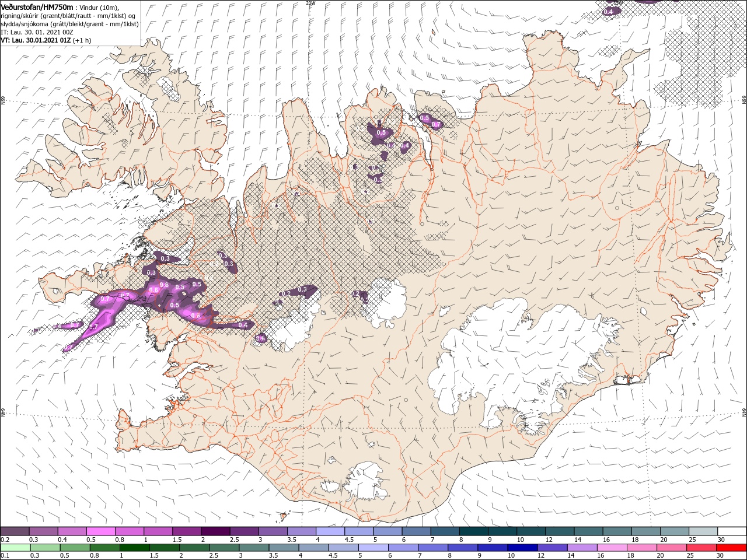Click the upper legend swatch starting at 0.2
Image resolution: width=747 pixels, height=560 pixels.
15,531
